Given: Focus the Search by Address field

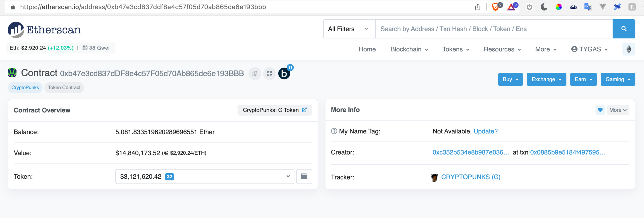Looking at the screenshot, I should point(494,29).
